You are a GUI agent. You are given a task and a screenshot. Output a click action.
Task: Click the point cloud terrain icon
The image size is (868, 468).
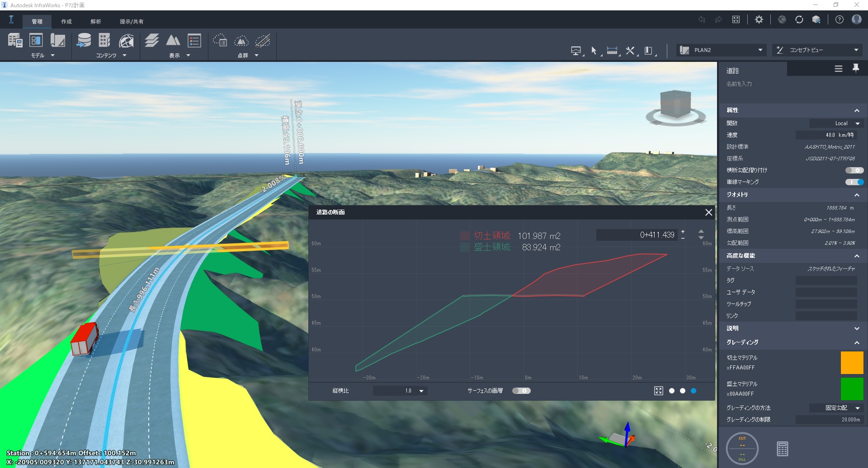click(x=241, y=41)
